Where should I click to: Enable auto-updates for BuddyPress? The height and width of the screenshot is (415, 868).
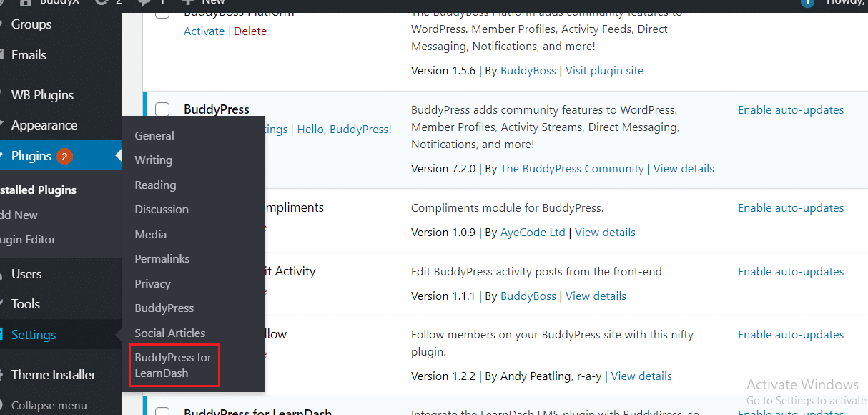[x=791, y=109]
